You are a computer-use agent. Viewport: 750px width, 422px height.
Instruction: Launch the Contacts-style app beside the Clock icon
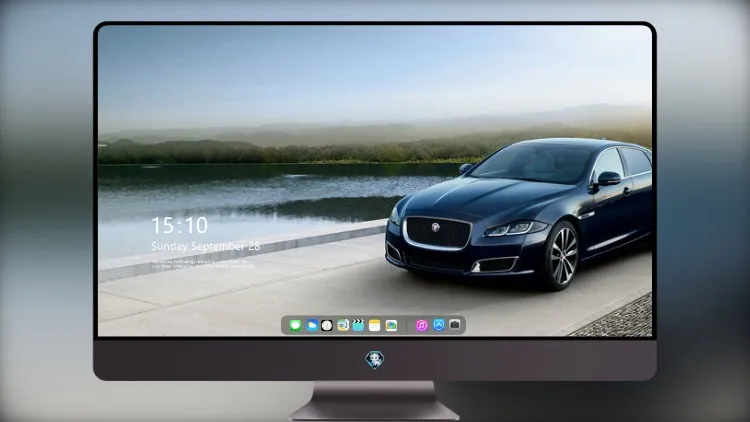point(343,325)
